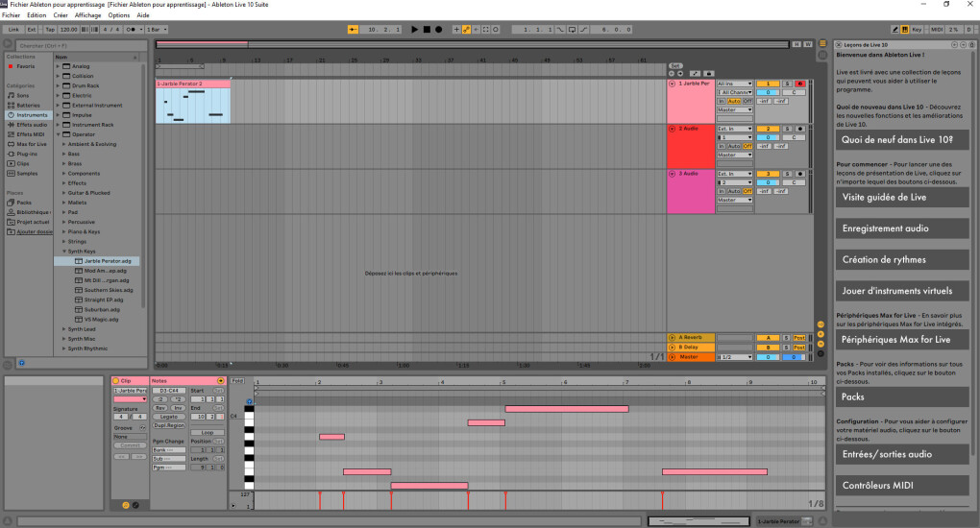Toggle the metronome button
This screenshot has height=528, width=980.
click(x=133, y=30)
